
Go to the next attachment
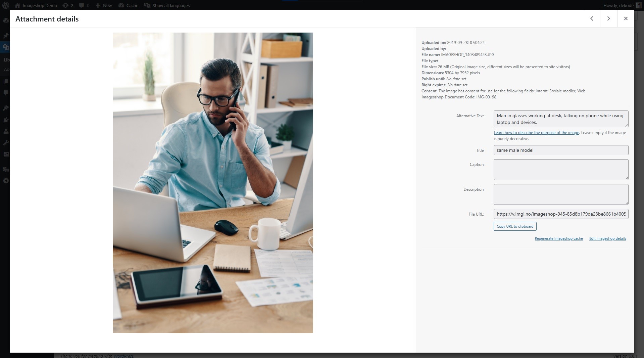pyautogui.click(x=608, y=18)
